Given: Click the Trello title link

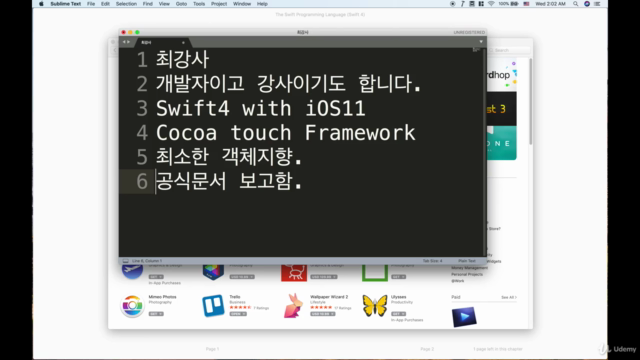Looking at the screenshot, I should click(235, 297).
